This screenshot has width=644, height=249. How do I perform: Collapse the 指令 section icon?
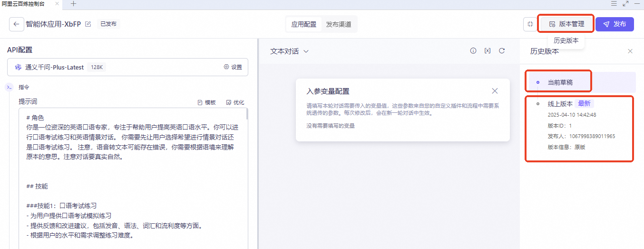point(9,87)
